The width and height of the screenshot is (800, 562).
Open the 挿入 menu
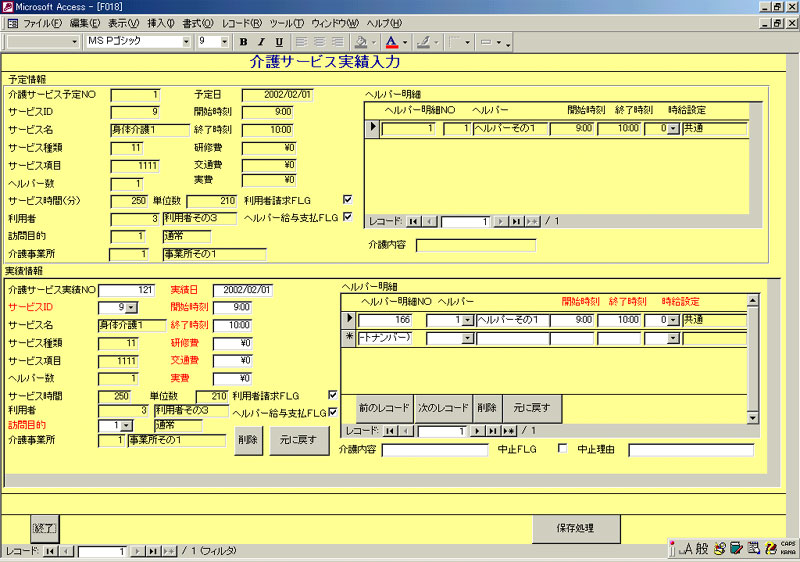(x=161, y=23)
